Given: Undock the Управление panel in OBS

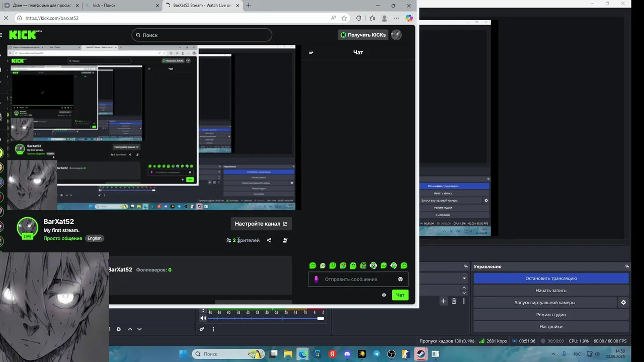Looking at the screenshot, I should click(x=627, y=266).
